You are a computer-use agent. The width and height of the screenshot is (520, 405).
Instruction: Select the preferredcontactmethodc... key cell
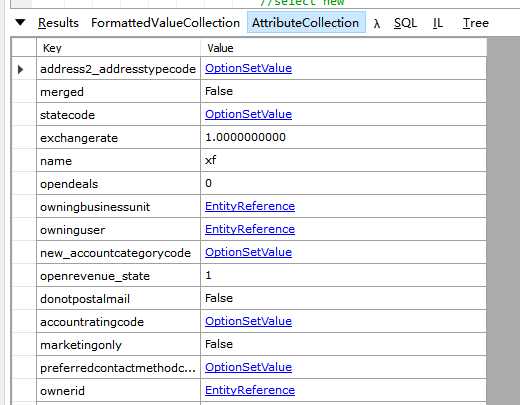[118, 367]
